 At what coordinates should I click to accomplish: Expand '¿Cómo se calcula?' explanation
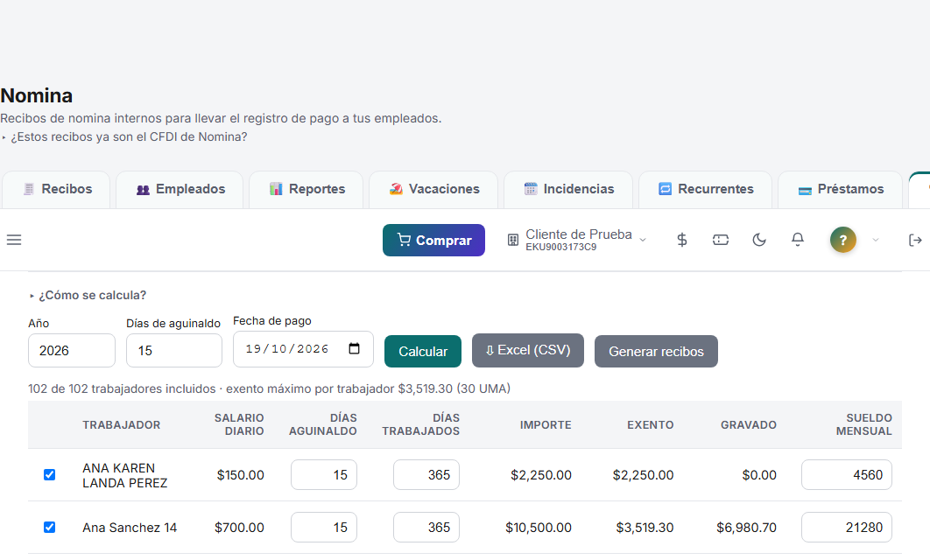88,295
